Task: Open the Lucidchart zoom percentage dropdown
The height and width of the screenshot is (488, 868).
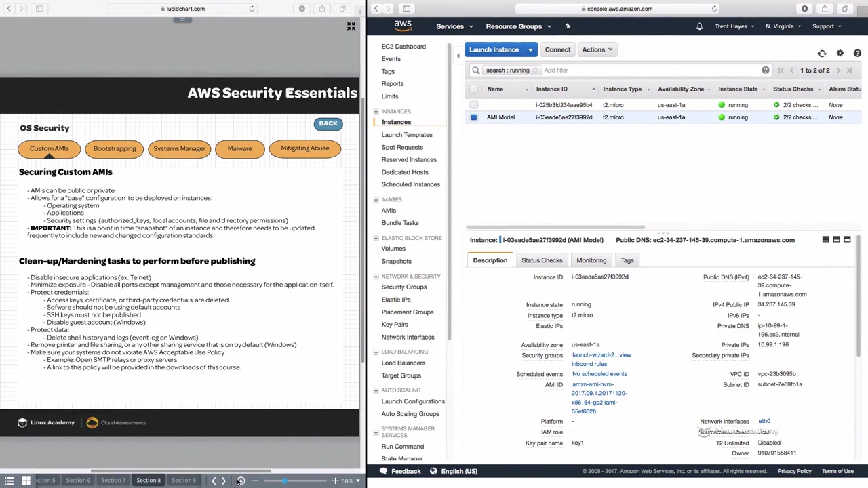Action: tap(350, 481)
